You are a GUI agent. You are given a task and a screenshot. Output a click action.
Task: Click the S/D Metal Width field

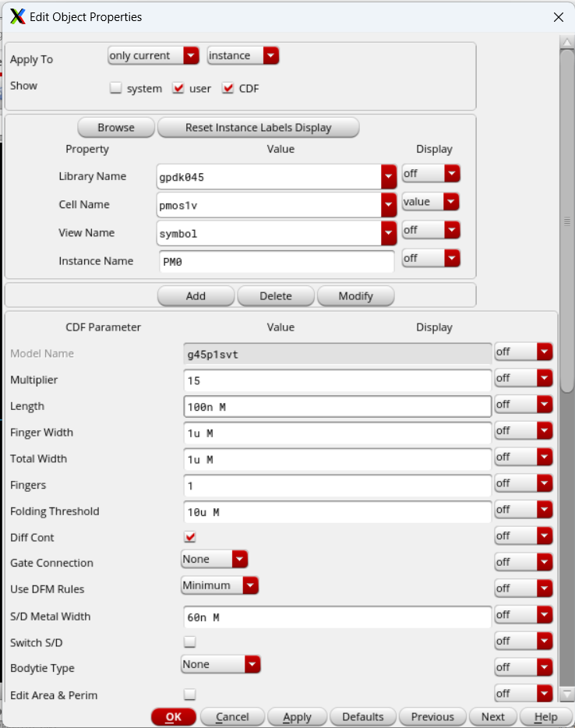(337, 617)
